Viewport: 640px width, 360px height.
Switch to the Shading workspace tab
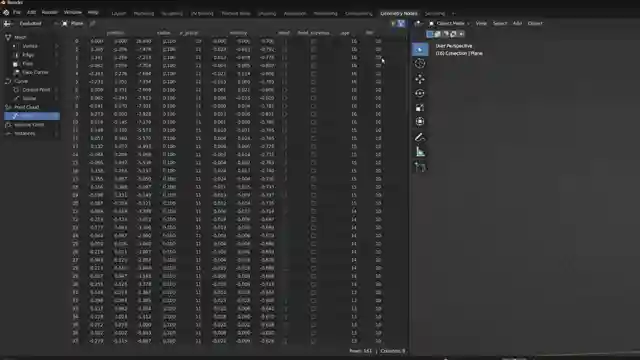[267, 13]
